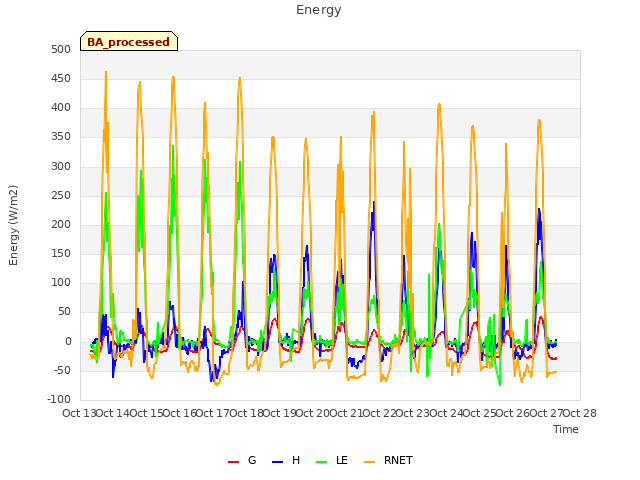
Task: Click the Energy chart title
Action: click(x=318, y=10)
